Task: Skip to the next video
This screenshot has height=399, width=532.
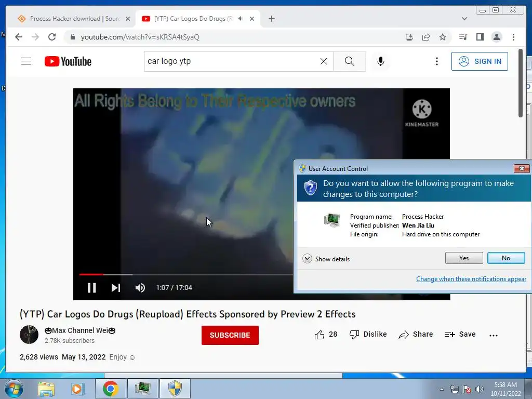Action: pos(116,288)
